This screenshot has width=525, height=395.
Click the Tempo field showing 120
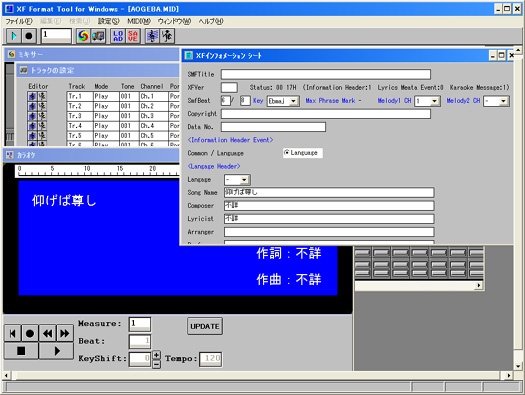tap(211, 359)
